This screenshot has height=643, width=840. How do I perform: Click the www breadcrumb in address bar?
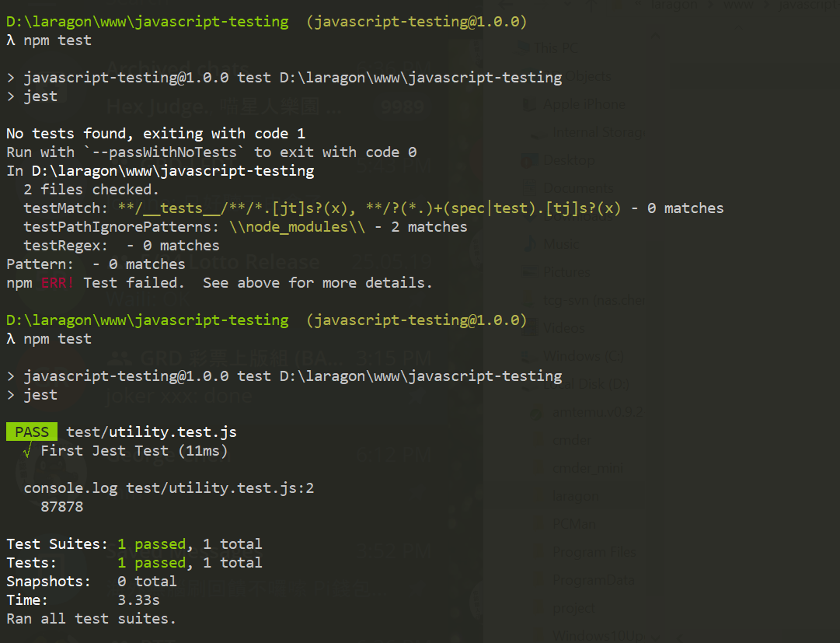tap(737, 5)
